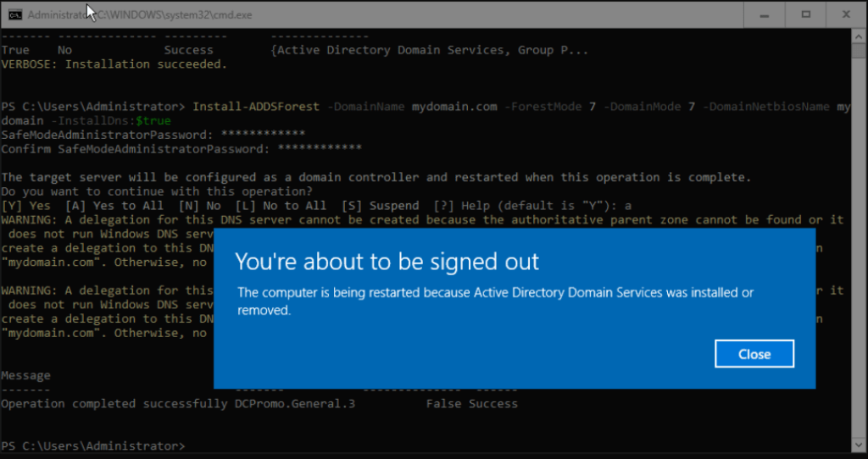Minimize the command prompt window
Image resolution: width=868 pixels, height=459 pixels.
click(x=766, y=14)
